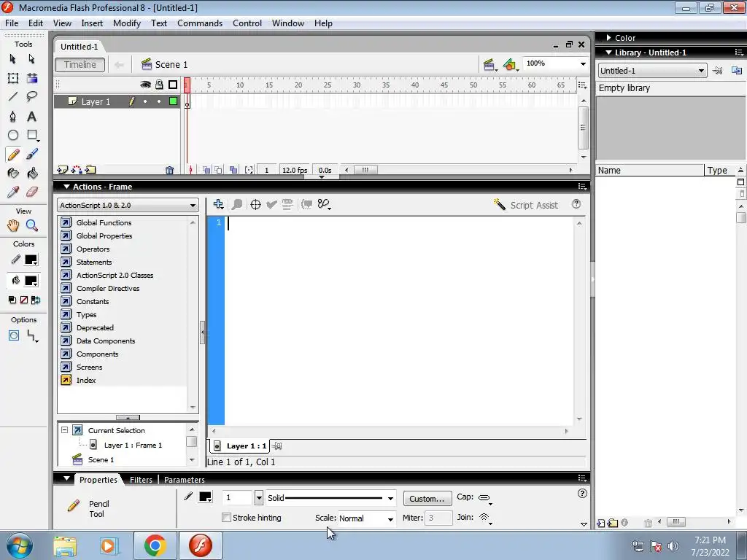Screen dimensions: 747x560
Task: Select the Hand tool
Action: click(x=13, y=225)
